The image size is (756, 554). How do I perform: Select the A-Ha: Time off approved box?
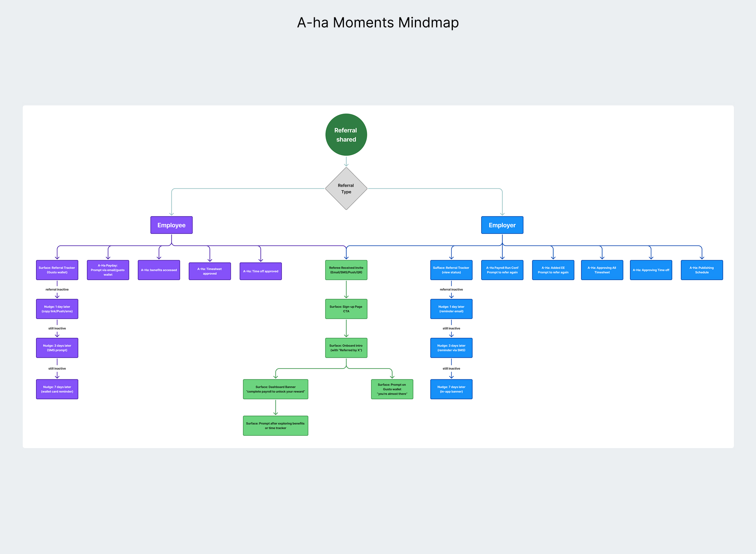[261, 271]
